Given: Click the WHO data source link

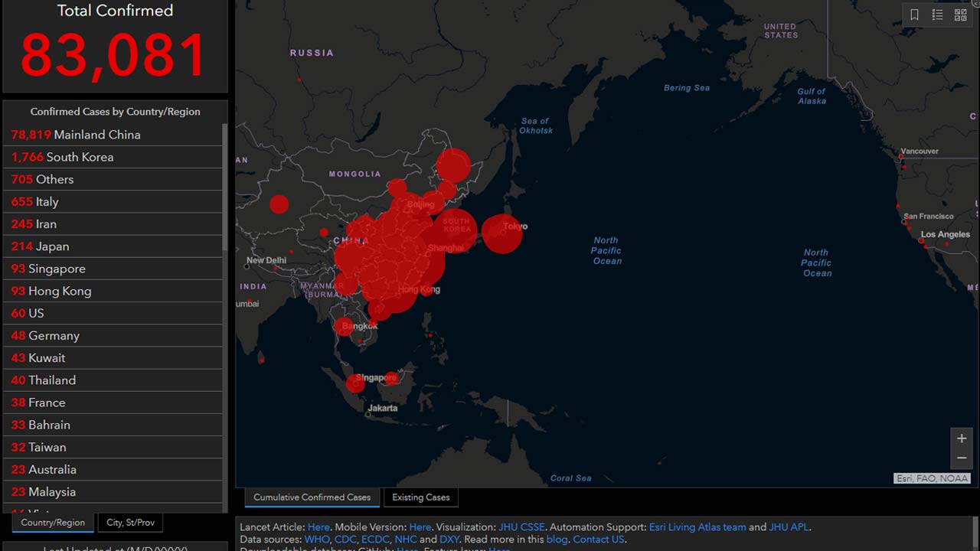Looking at the screenshot, I should 316,540.
